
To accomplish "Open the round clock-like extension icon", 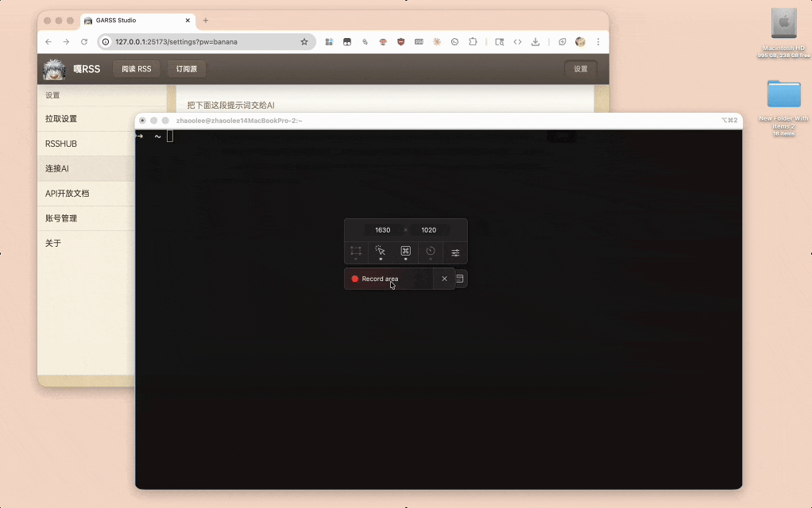I will point(454,42).
